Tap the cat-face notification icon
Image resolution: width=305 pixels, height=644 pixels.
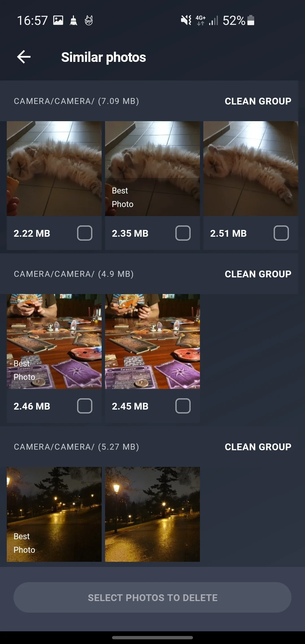(x=89, y=20)
